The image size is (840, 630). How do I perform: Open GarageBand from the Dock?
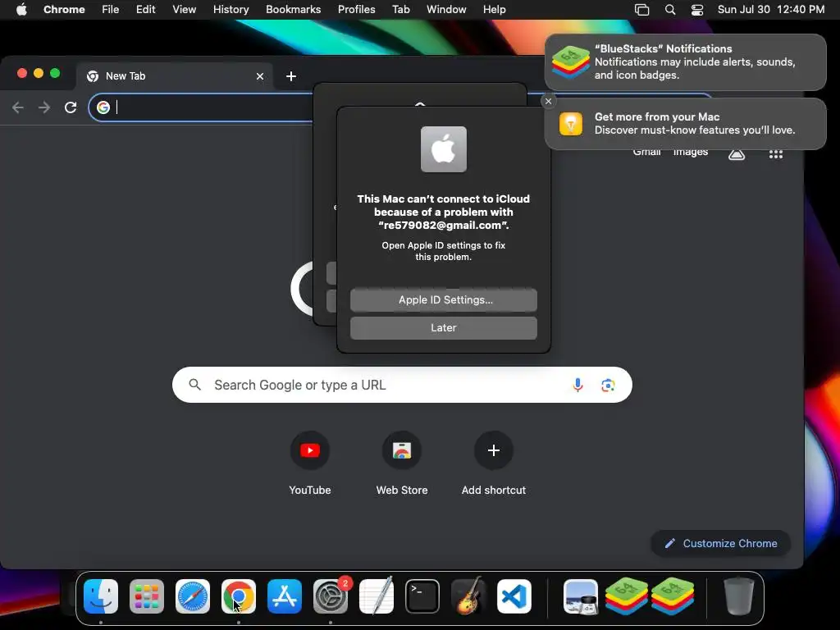[x=468, y=596]
